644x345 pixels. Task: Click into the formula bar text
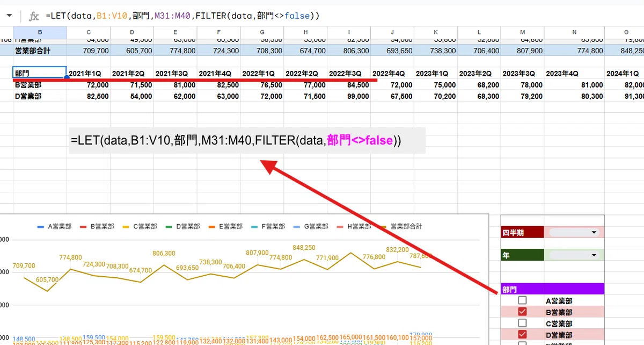click(x=182, y=16)
